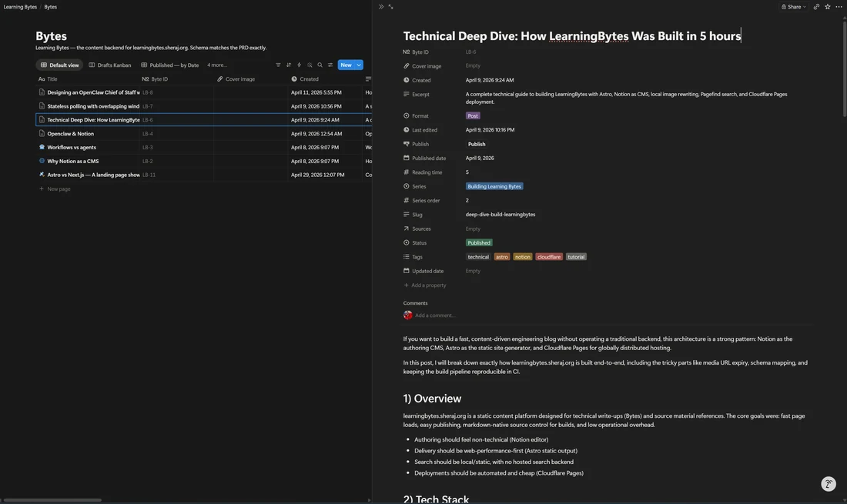
Task: Open the database filter icon
Action: point(278,65)
